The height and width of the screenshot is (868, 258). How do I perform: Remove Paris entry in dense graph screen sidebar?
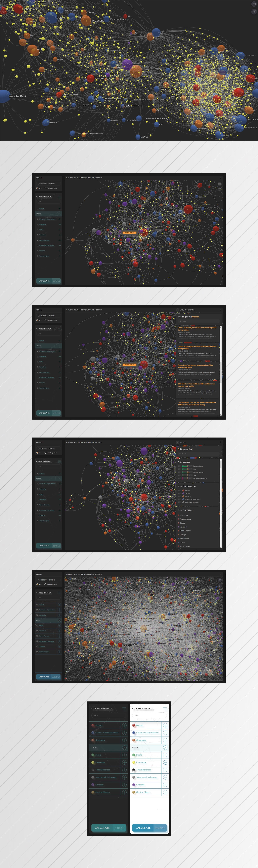tap(59, 620)
